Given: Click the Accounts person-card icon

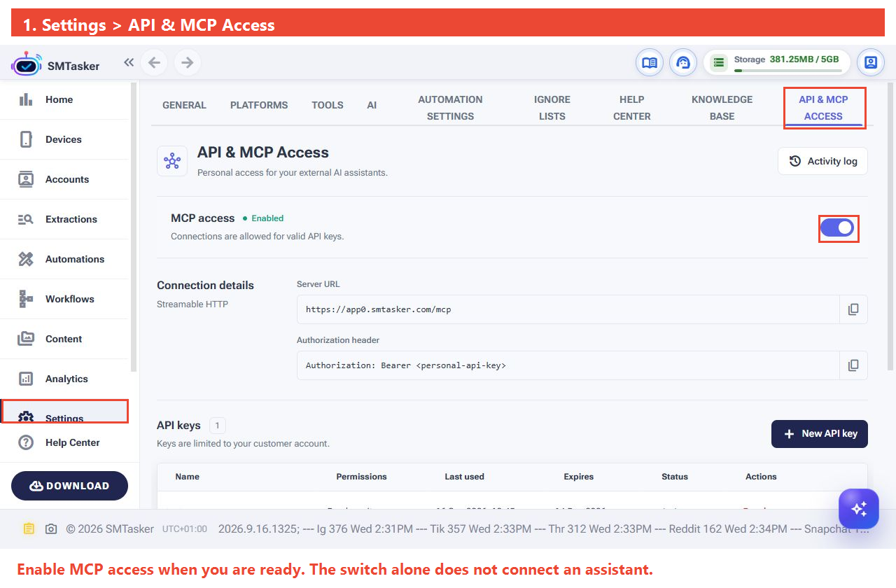Looking at the screenshot, I should (x=26, y=179).
